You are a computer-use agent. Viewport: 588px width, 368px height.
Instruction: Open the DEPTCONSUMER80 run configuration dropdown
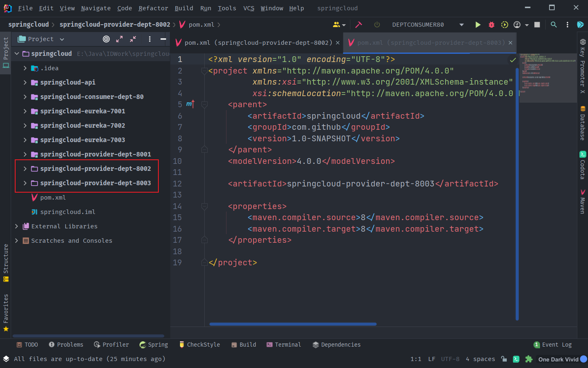pos(461,25)
